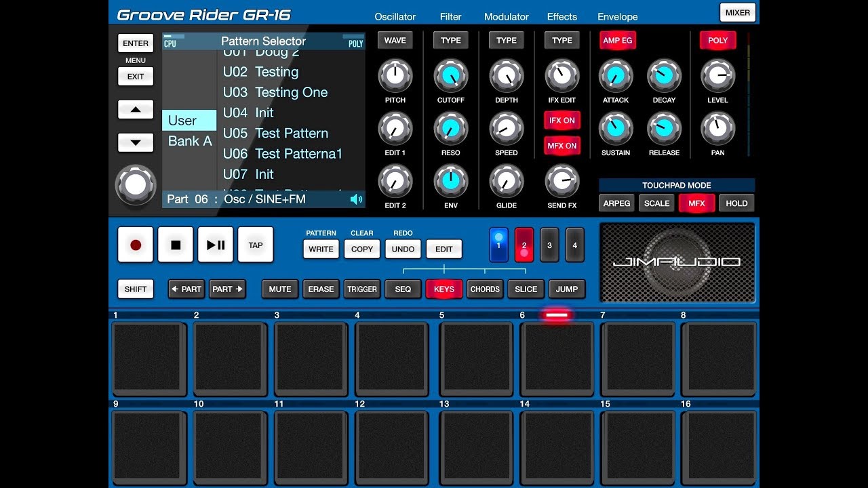
Task: Switch to JUMP pad mode
Action: (x=567, y=289)
